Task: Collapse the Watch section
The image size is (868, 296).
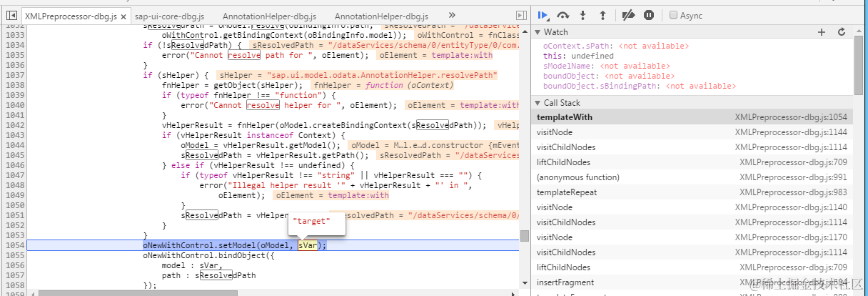Action: 538,32
